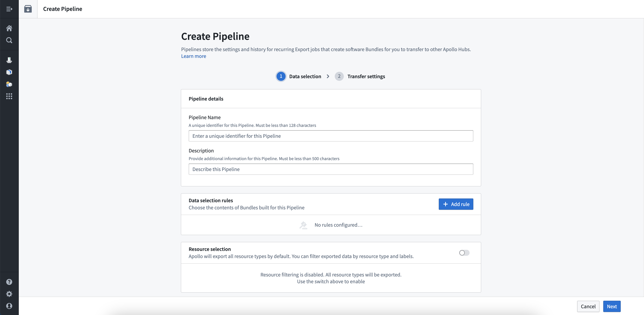
Task: Click step number 2 circle
Action: pyautogui.click(x=339, y=76)
